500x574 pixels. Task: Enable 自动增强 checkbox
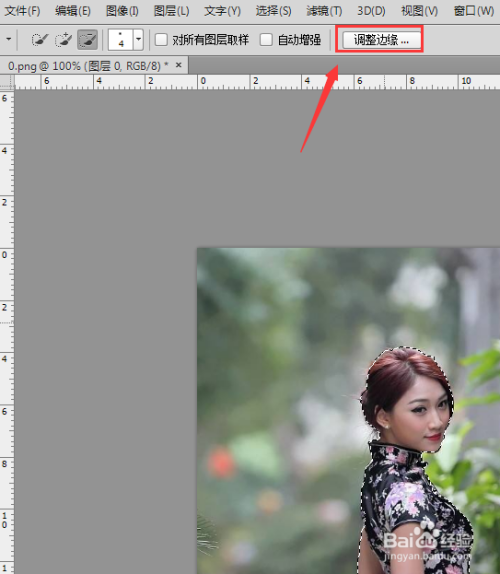pos(266,40)
